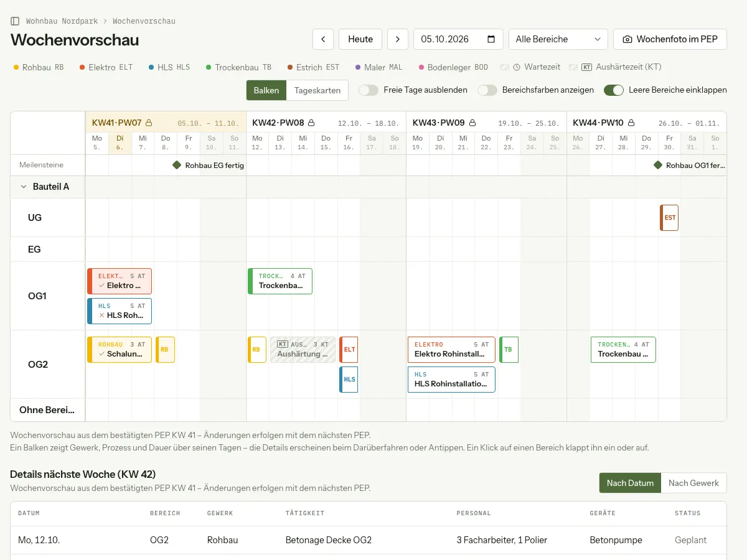
Task: Collapse the Bauteil A section
Action: pyautogui.click(x=24, y=187)
